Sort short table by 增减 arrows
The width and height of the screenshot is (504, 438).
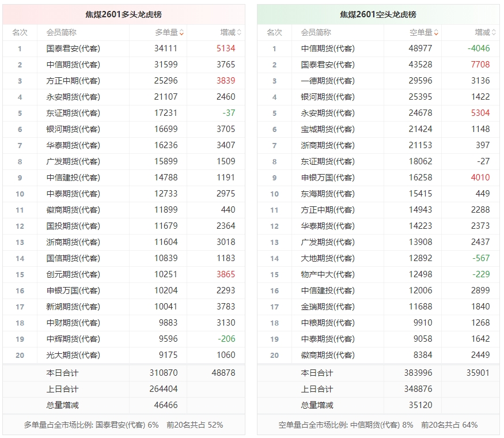point(494,32)
